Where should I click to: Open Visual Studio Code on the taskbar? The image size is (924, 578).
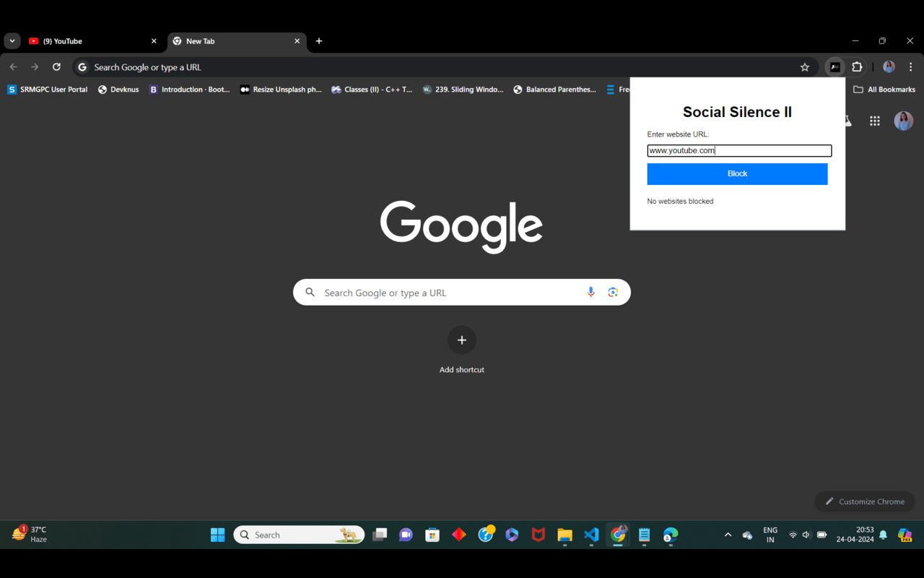tap(591, 535)
